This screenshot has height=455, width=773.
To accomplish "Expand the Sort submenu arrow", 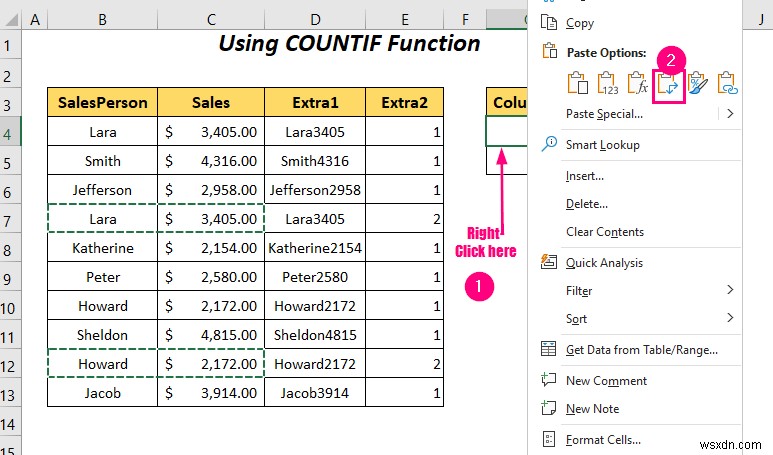I will 730,318.
